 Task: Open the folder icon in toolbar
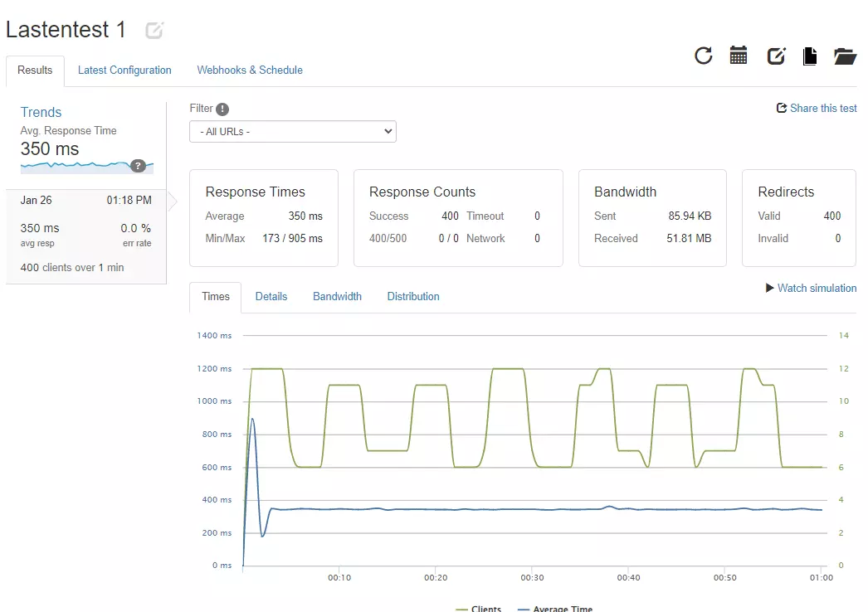tap(845, 56)
